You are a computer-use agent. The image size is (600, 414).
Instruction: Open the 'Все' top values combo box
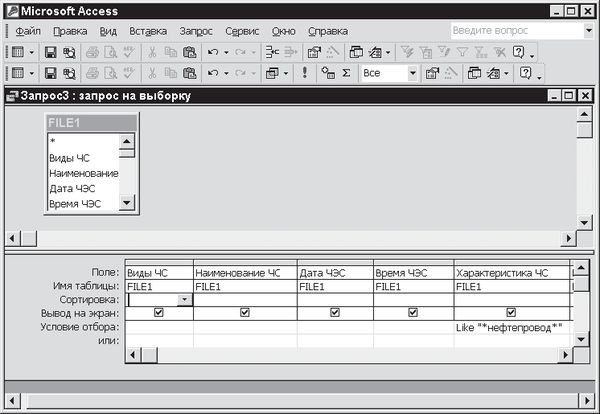pos(410,73)
